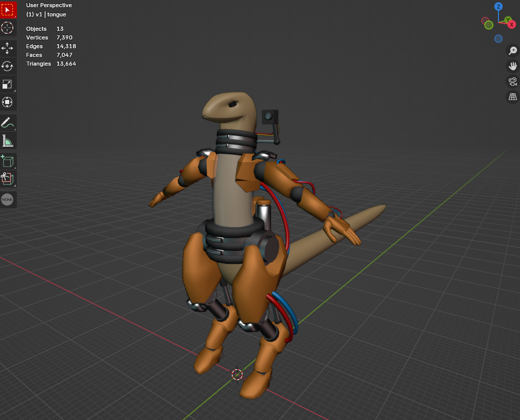Click the 'Objects 13' statistic
Viewport: 520px width, 420px height.
coord(45,29)
